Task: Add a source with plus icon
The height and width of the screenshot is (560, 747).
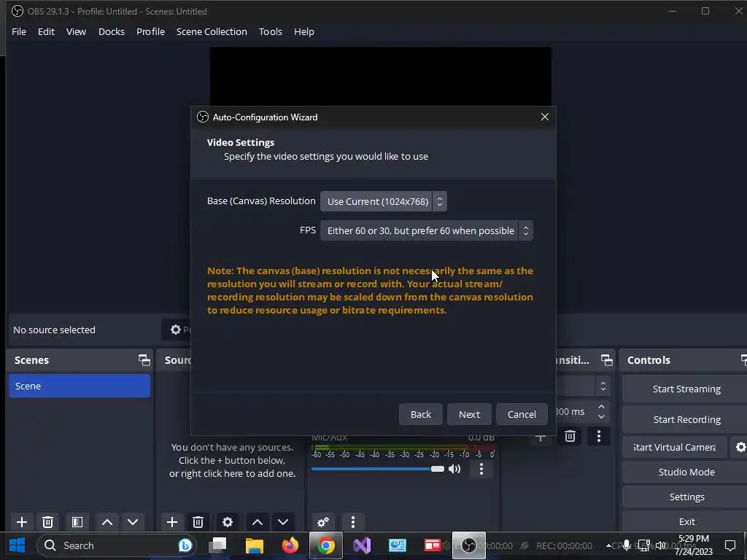Action: [172, 522]
